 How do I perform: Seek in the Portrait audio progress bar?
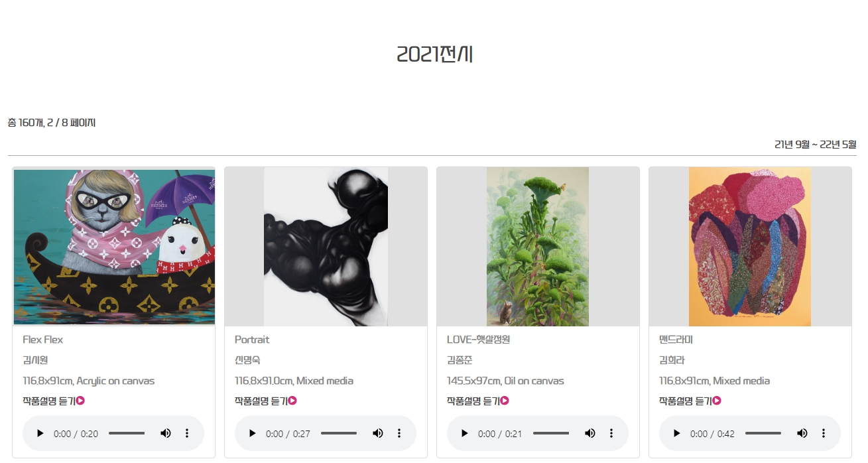point(339,433)
